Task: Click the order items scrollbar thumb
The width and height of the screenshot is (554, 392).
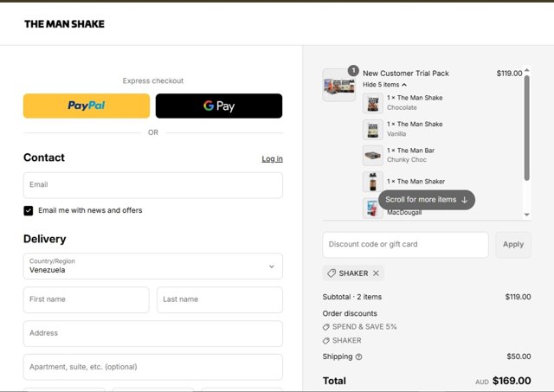Action: [527, 128]
